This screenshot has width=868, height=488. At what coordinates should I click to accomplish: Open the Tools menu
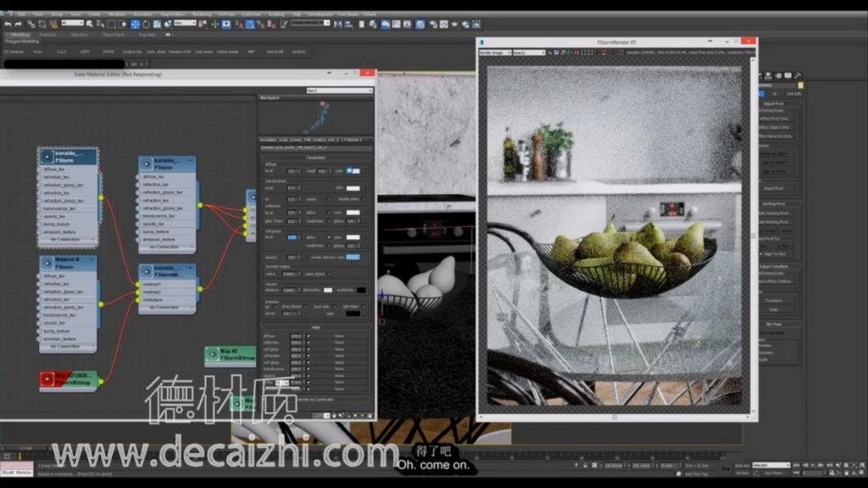[x=39, y=14]
